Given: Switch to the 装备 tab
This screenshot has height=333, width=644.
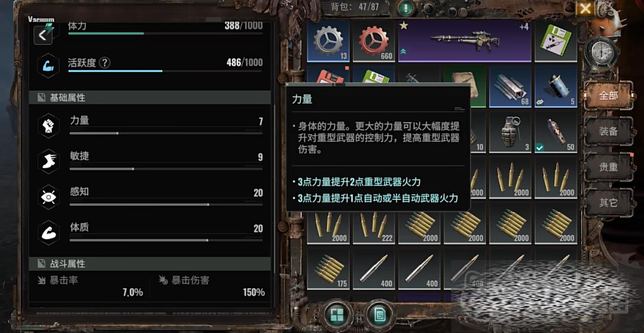Looking at the screenshot, I should point(609,131).
